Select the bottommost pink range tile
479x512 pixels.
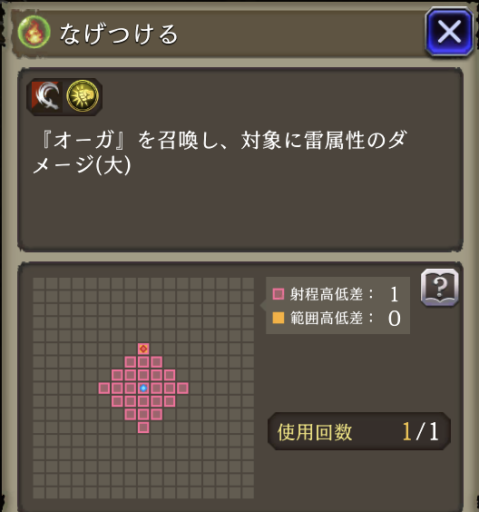[x=143, y=427]
